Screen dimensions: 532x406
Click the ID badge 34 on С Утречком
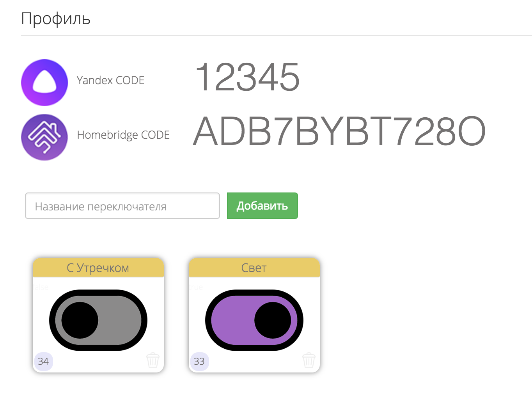[x=44, y=362]
